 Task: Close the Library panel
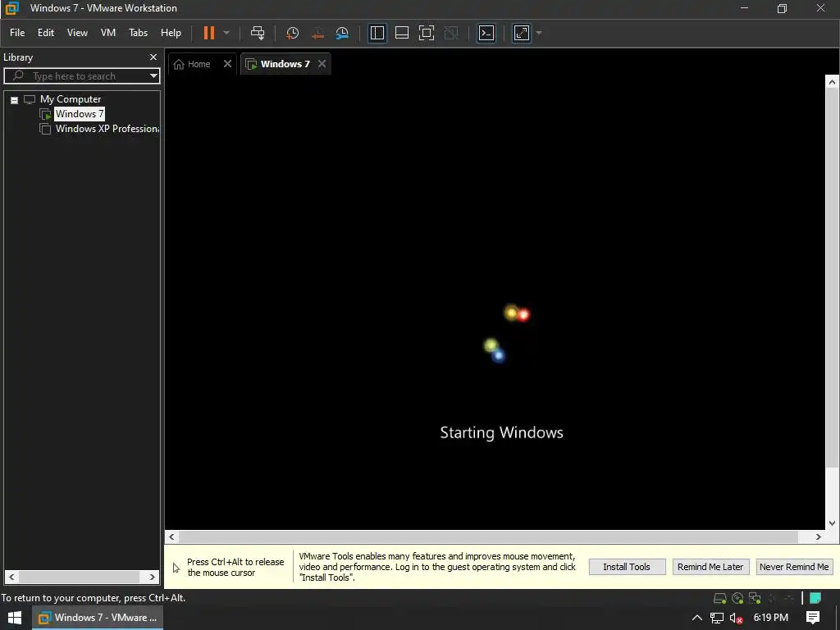(153, 57)
